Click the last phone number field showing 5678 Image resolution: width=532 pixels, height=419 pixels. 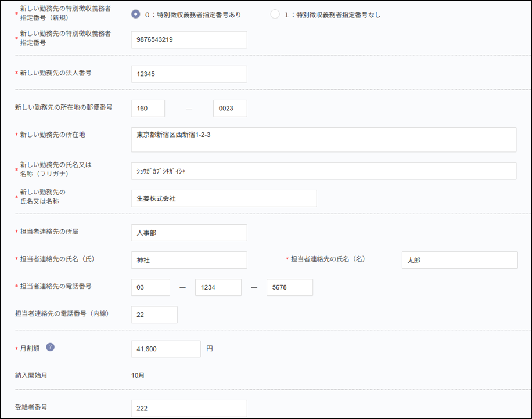(289, 287)
